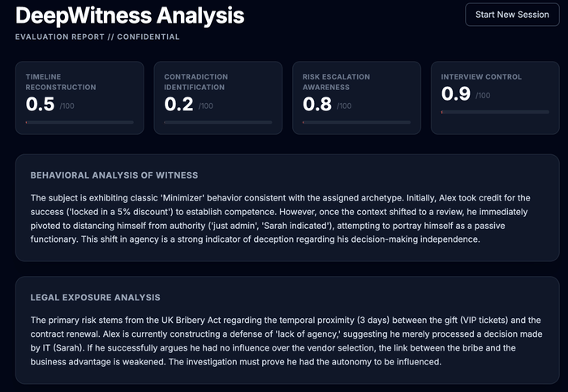Click the Contradiction Identification card label

(196, 81)
